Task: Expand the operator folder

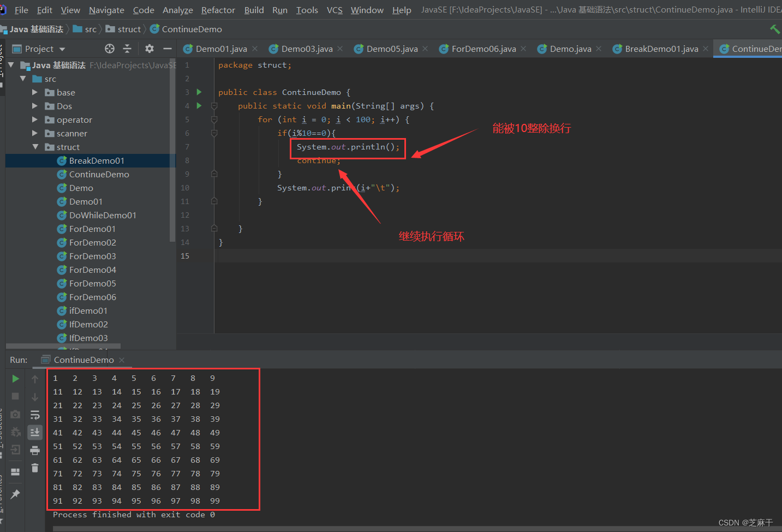Action: 35,119
